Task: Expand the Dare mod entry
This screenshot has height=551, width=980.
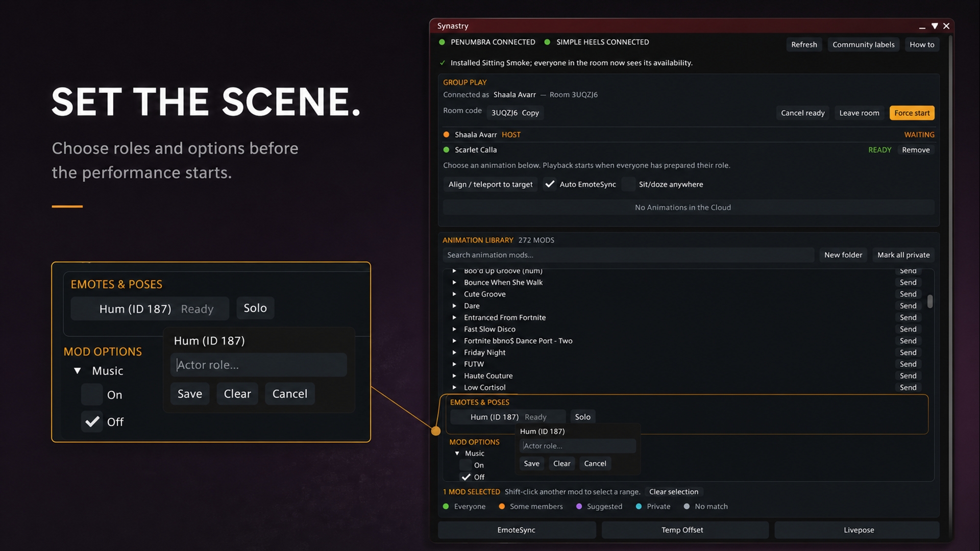Action: point(454,306)
